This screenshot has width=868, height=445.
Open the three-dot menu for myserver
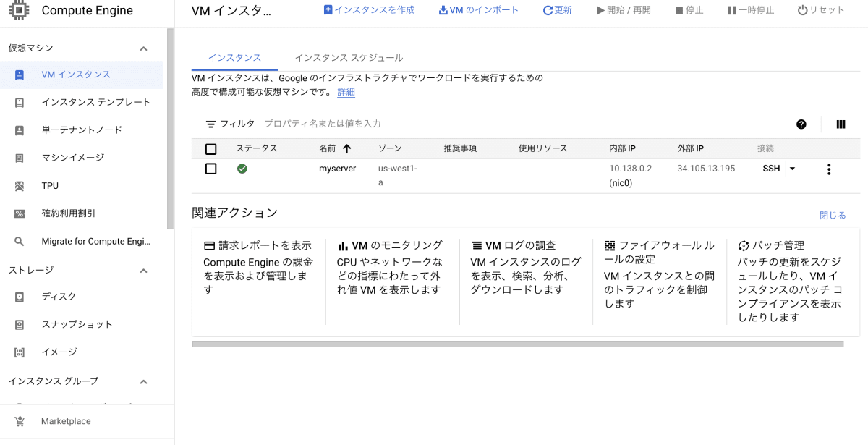pos(829,169)
